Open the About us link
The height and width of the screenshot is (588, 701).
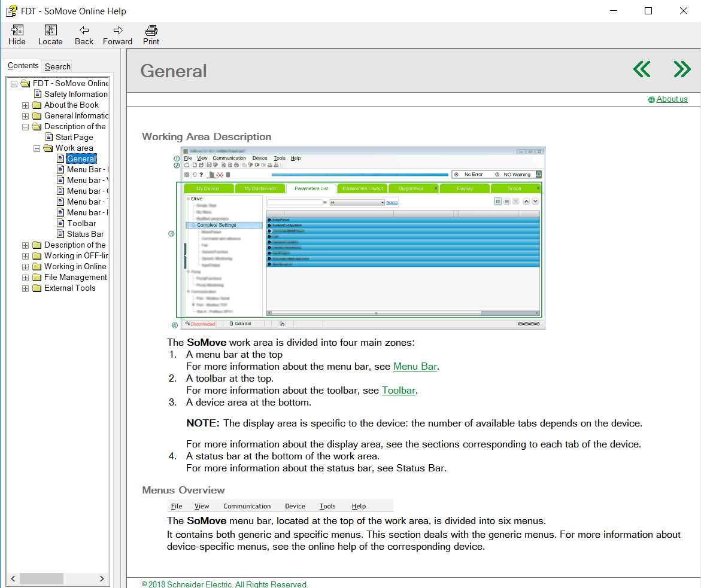coord(672,99)
